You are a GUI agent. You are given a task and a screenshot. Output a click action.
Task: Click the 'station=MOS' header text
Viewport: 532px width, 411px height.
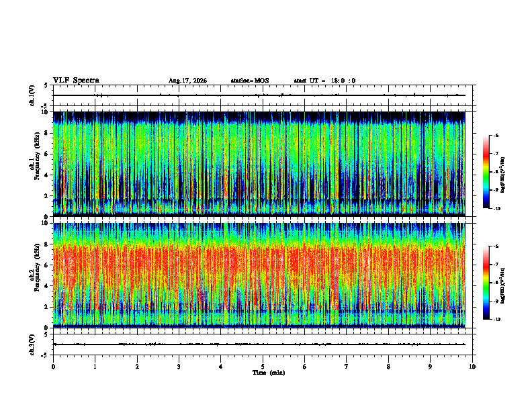250,81
